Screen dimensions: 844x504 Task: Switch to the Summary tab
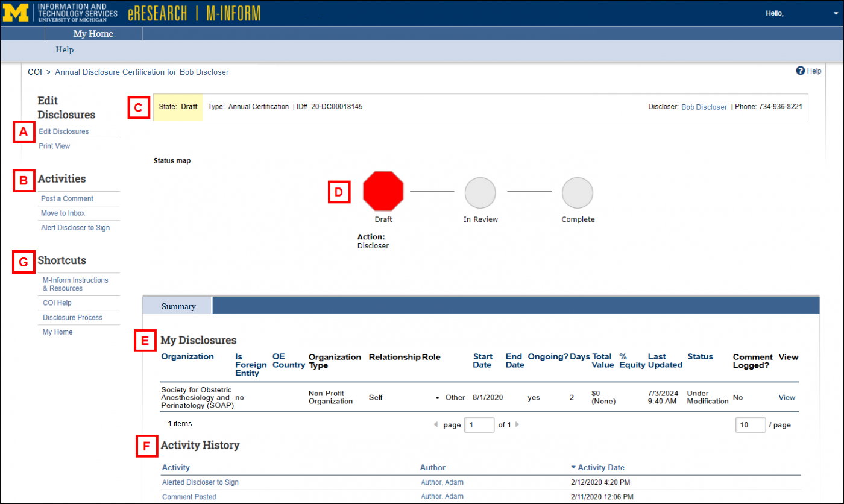177,305
